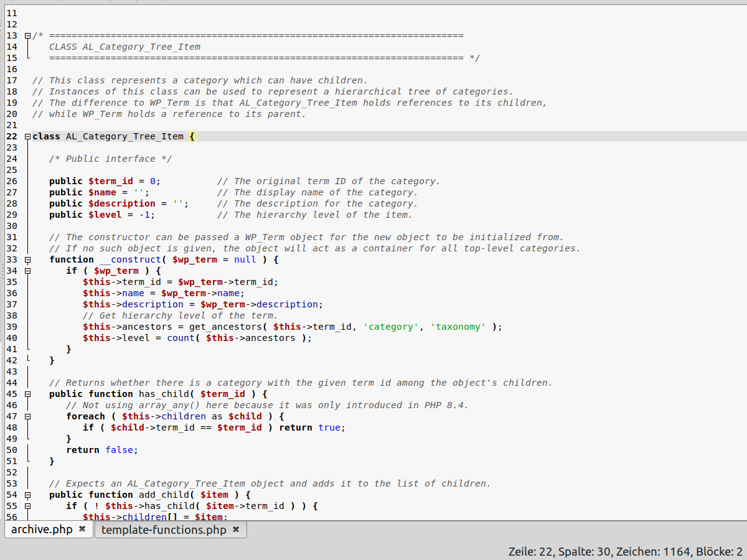Place cursor on 'public $level = -1;'
Viewport: 747px width, 560px height.
[102, 215]
